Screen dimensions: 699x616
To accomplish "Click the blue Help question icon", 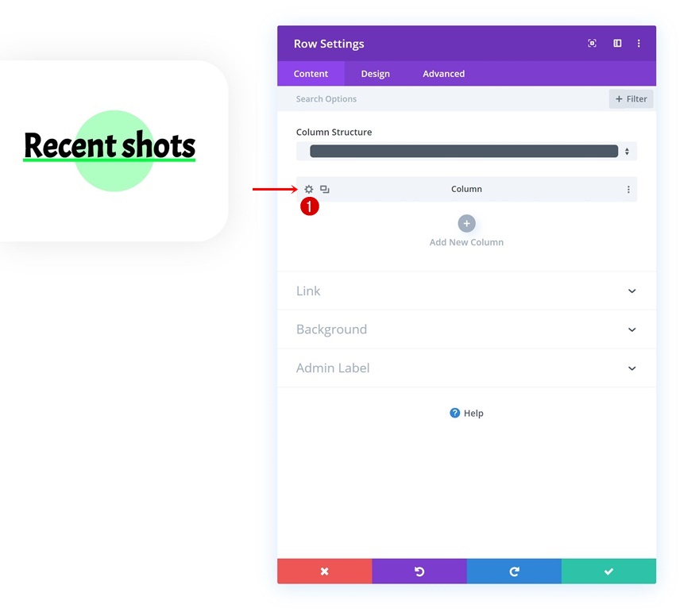I will point(454,413).
